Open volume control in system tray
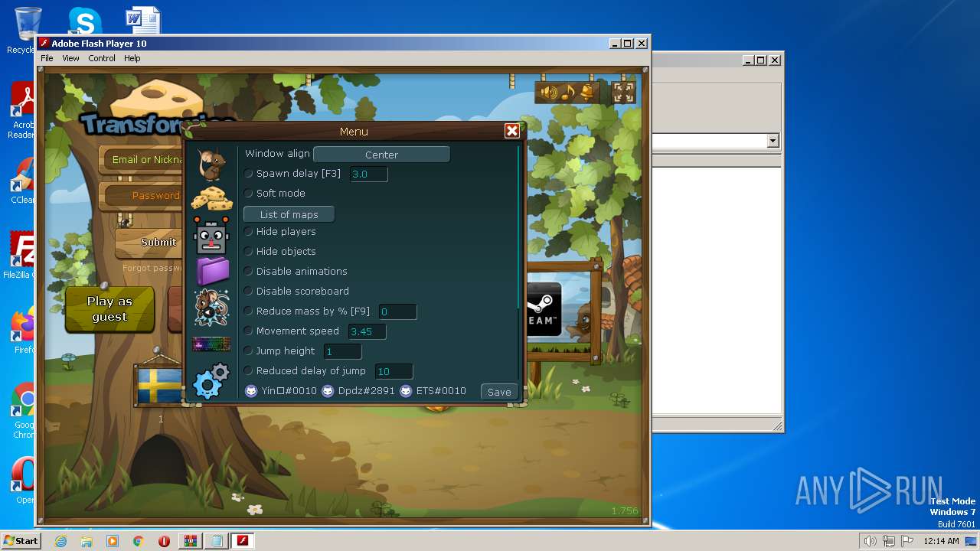The height and width of the screenshot is (551, 980). (x=870, y=541)
